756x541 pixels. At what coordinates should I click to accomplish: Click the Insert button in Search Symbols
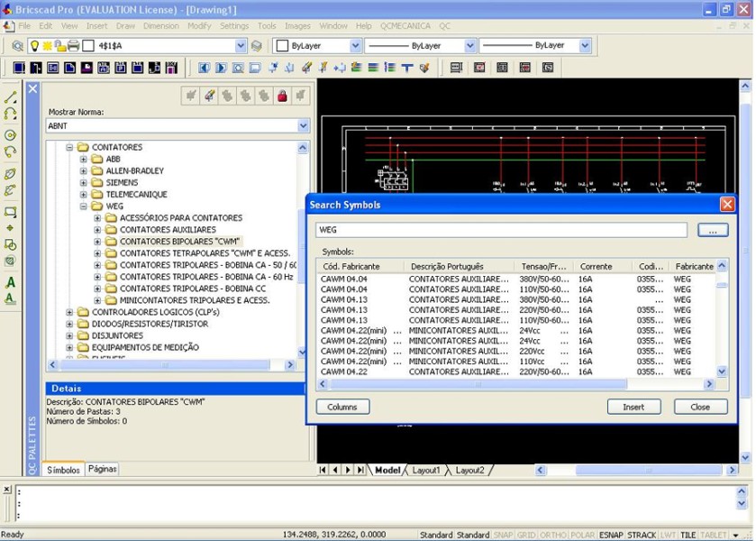tap(633, 407)
